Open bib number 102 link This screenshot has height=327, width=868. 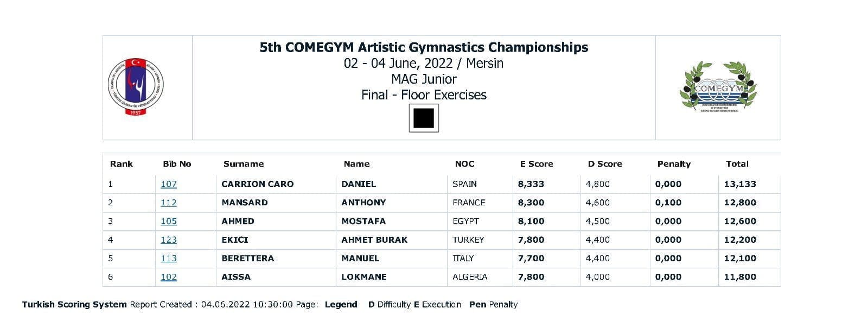click(169, 276)
